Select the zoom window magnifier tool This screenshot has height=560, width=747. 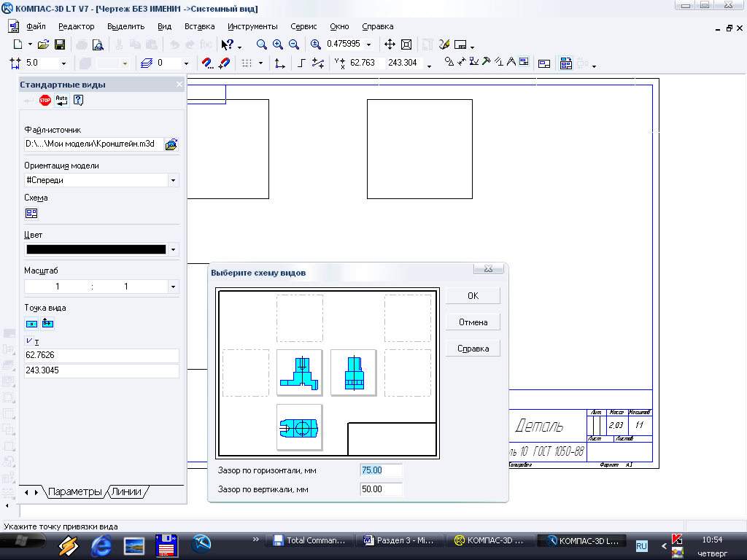(x=261, y=44)
